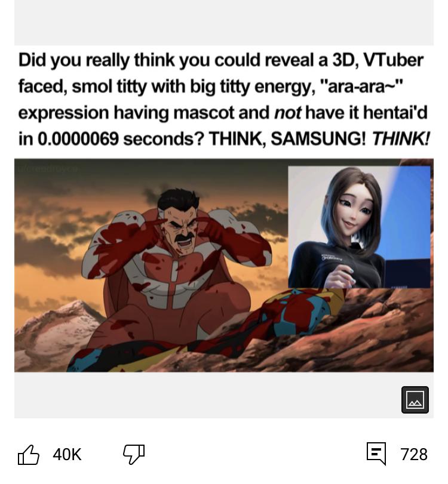Open comments via the speech bubble icon
Screen dimensions: 448x484
point(376,454)
